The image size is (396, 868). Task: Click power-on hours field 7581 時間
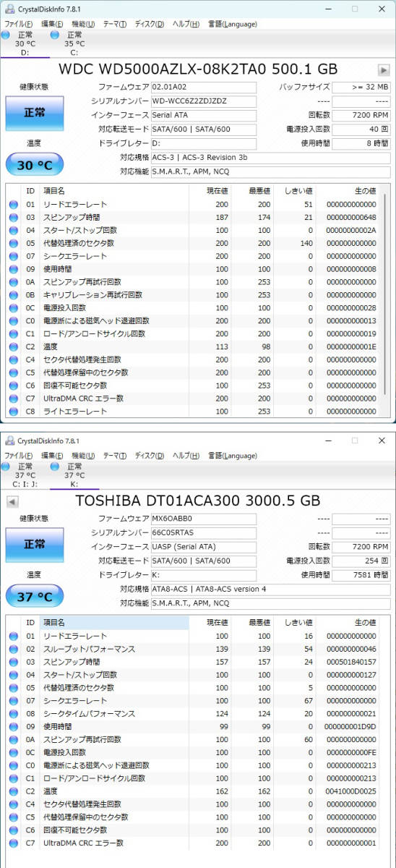tap(361, 575)
